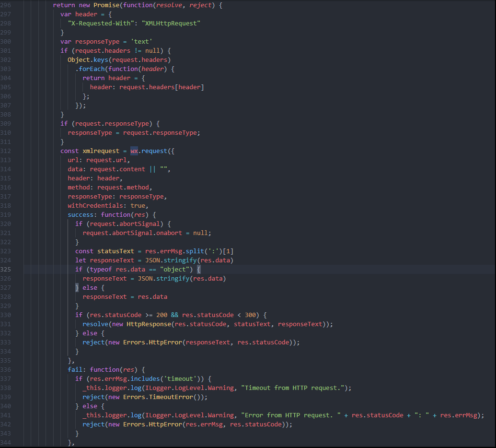Click request.content on the data line
The height and width of the screenshot is (448, 496).
[117, 169]
